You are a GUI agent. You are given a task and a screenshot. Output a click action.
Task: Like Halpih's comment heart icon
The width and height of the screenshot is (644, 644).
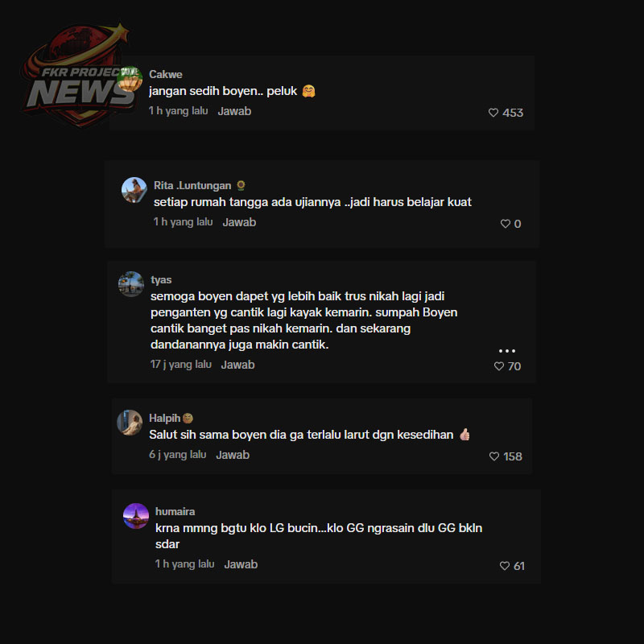point(494,456)
